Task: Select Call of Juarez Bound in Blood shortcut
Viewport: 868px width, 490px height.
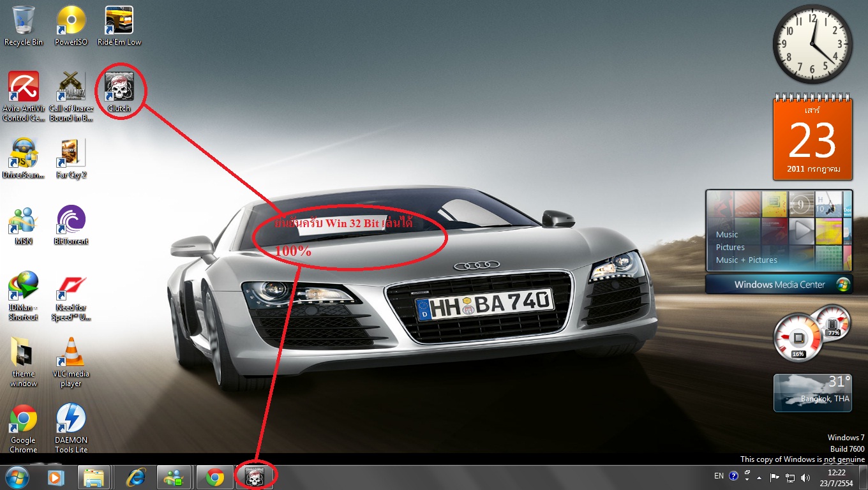Action: [x=71, y=96]
